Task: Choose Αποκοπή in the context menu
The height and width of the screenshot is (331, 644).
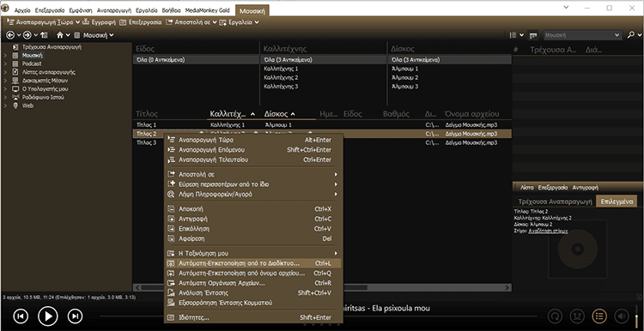Action: coord(253,208)
